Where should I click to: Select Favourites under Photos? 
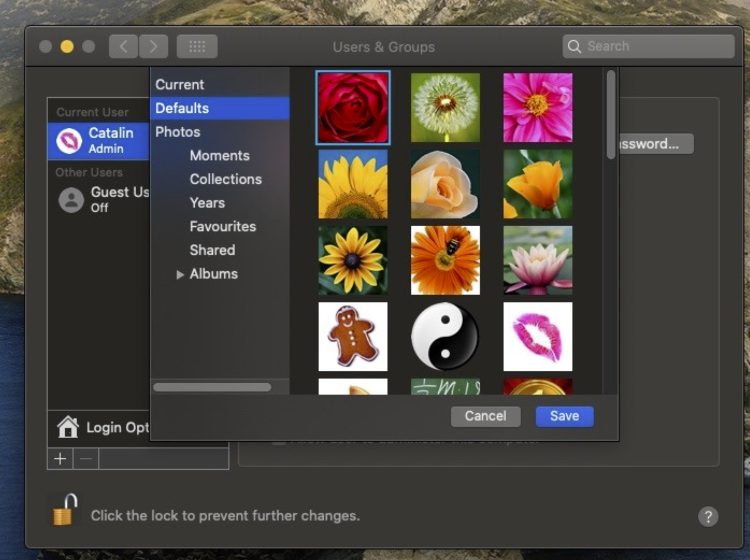223,226
